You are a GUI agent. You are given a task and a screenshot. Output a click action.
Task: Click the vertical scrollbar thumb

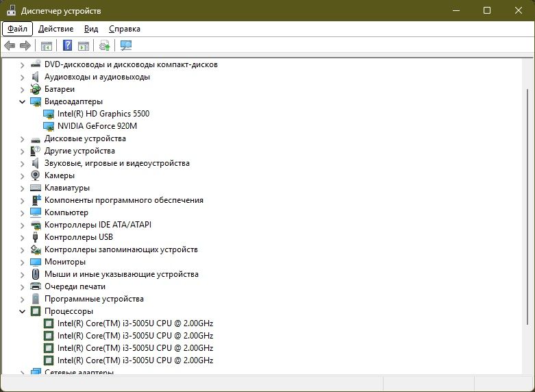(x=528, y=207)
